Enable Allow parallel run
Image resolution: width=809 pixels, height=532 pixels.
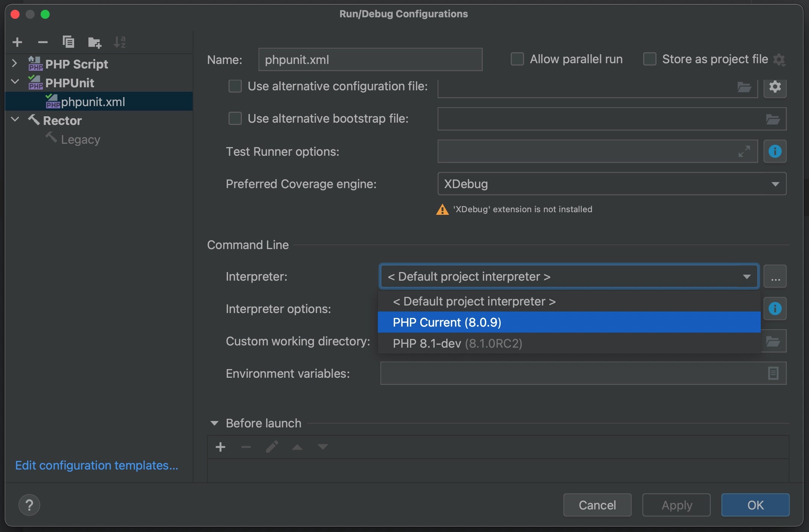pos(517,59)
